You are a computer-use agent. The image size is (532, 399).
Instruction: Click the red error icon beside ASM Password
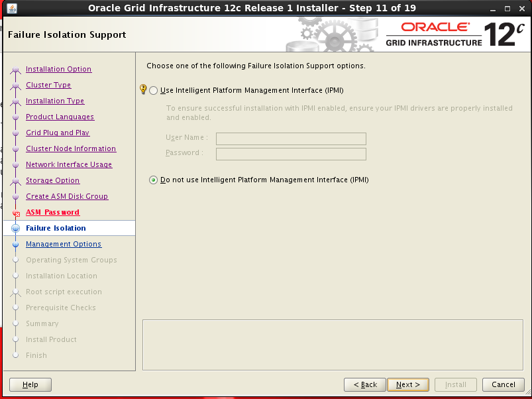[16, 213]
